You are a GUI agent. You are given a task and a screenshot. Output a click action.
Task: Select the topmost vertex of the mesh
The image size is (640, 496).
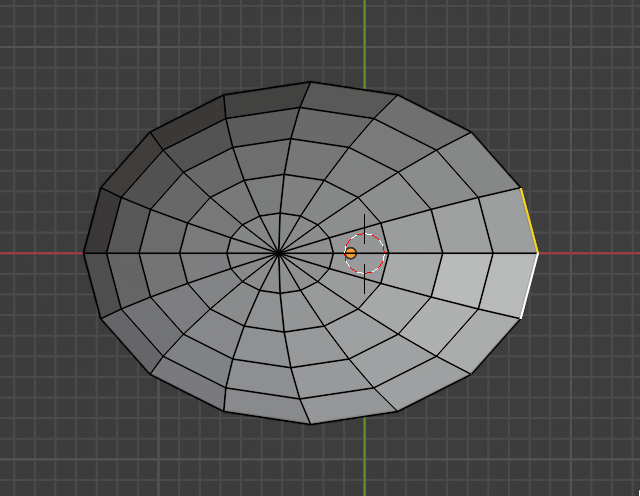(x=311, y=82)
